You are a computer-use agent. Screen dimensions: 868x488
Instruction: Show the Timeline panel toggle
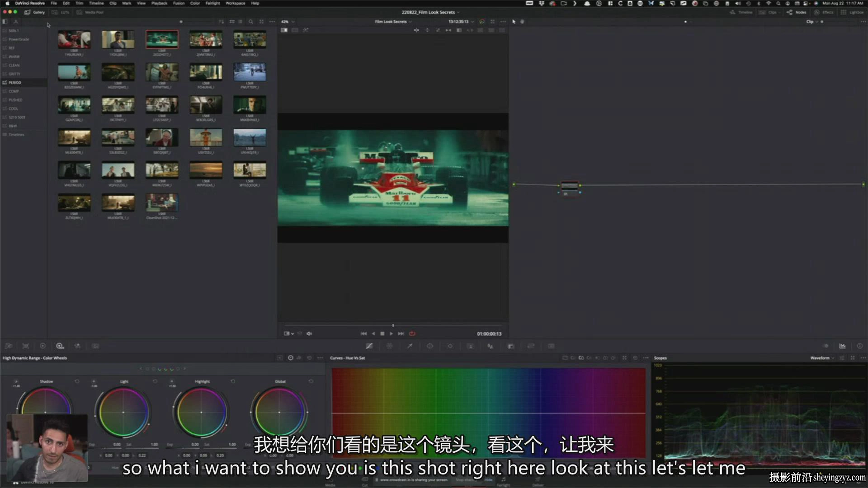[741, 12]
